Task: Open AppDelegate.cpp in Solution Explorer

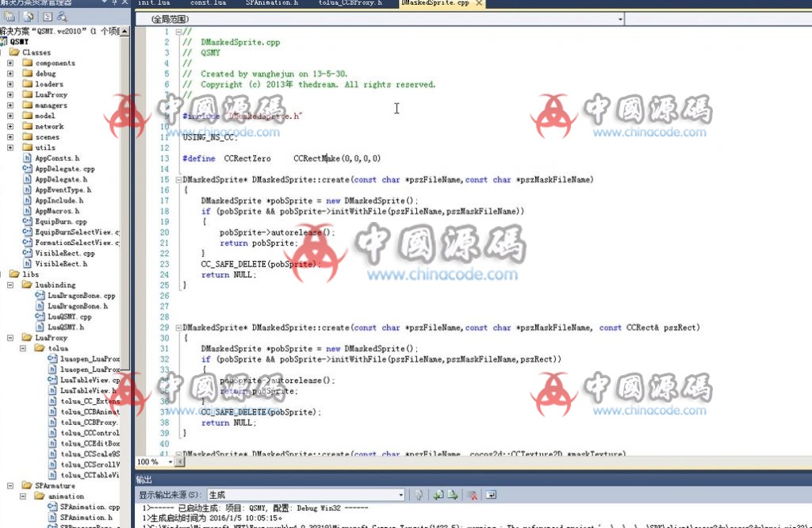Action: pos(64,169)
